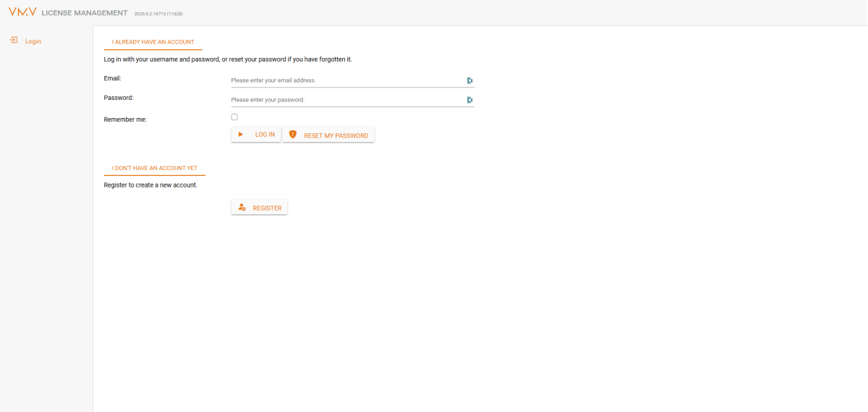This screenshot has width=868, height=412.
Task: Click the play arrow icon on Log In
Action: (241, 135)
